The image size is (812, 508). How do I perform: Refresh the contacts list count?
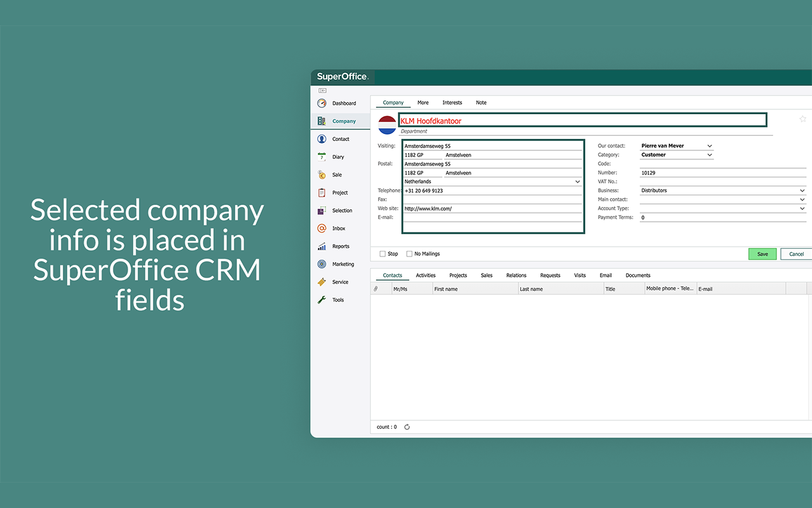(407, 427)
